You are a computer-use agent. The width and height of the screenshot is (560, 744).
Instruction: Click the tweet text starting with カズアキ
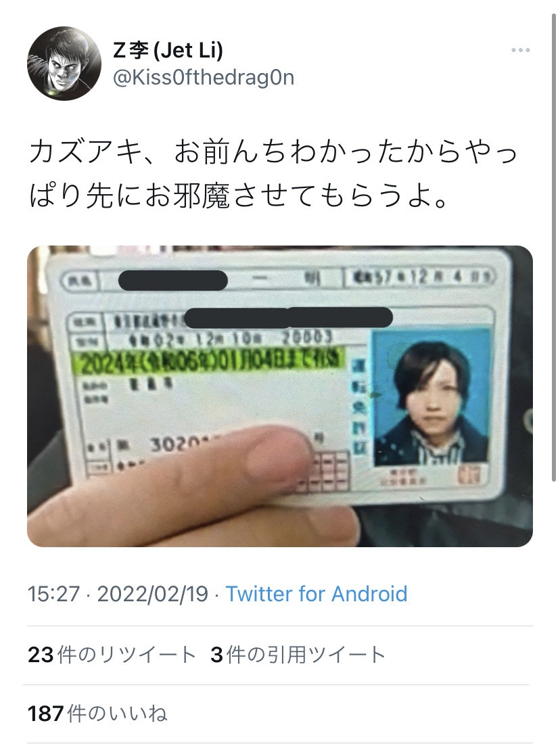(x=273, y=174)
